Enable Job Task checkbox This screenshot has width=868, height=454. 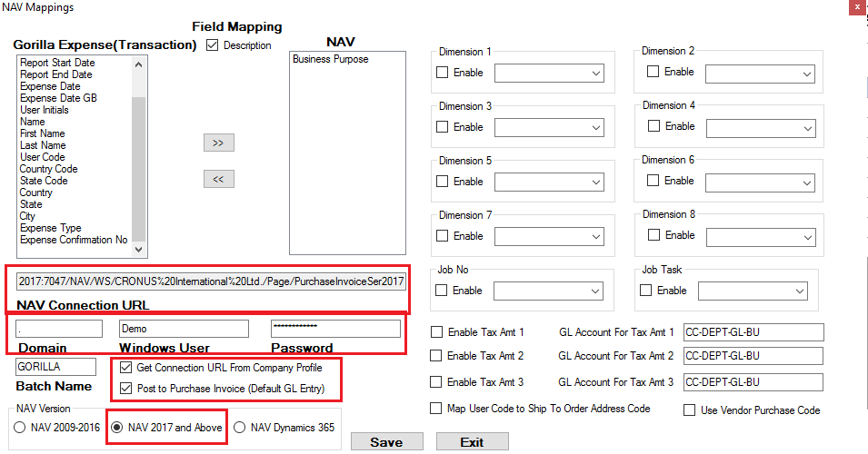point(645,291)
